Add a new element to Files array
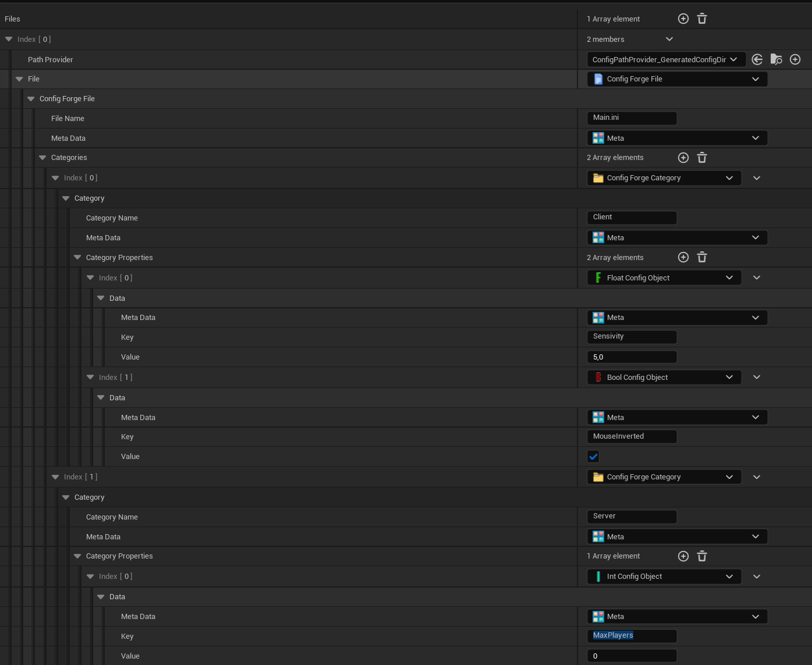 click(x=683, y=19)
